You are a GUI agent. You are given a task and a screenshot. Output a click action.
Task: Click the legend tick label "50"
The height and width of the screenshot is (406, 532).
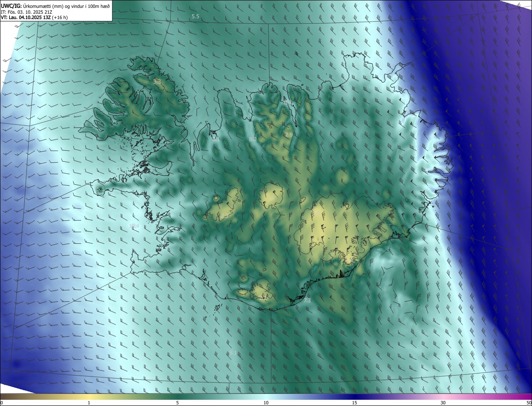pyautogui.click(x=529, y=403)
